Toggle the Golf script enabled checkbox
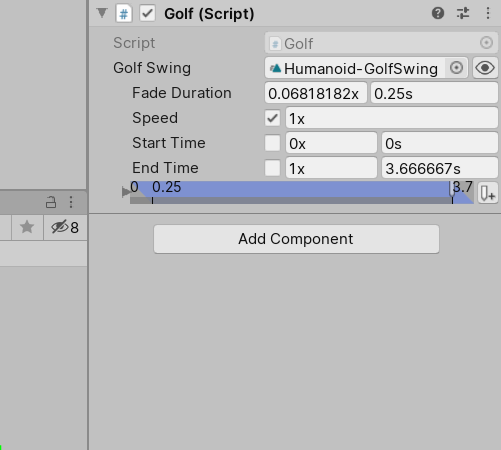Screen dimensions: 501x450 [x=147, y=14]
